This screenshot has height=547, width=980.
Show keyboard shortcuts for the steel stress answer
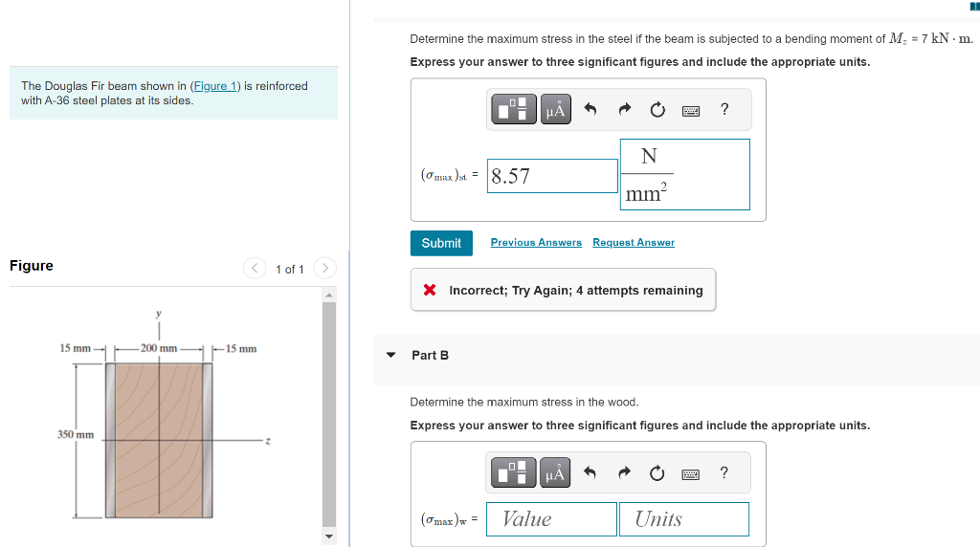coord(691,111)
